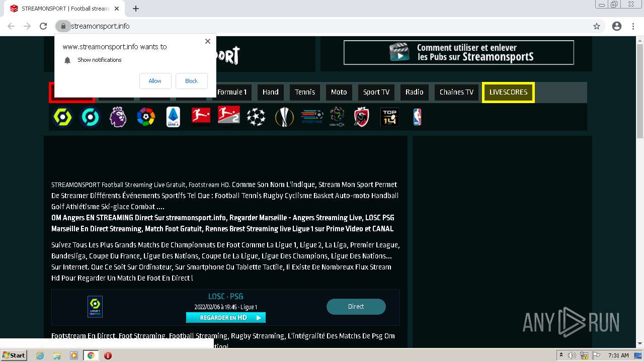Go to the Radio section

415,92
